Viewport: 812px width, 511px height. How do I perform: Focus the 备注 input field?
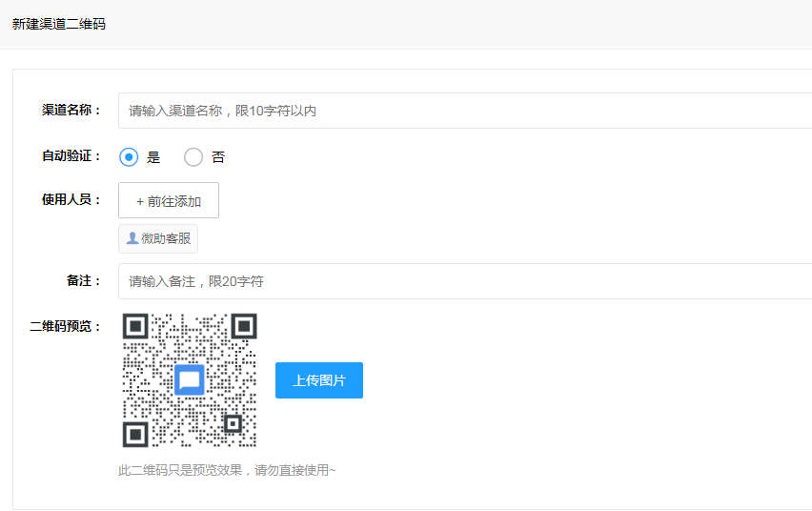point(465,281)
